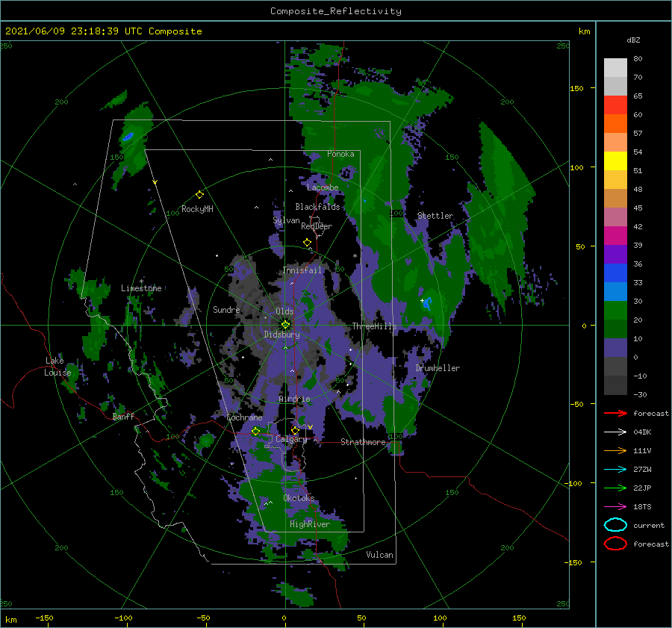Select the HighRiver label on map

310,524
